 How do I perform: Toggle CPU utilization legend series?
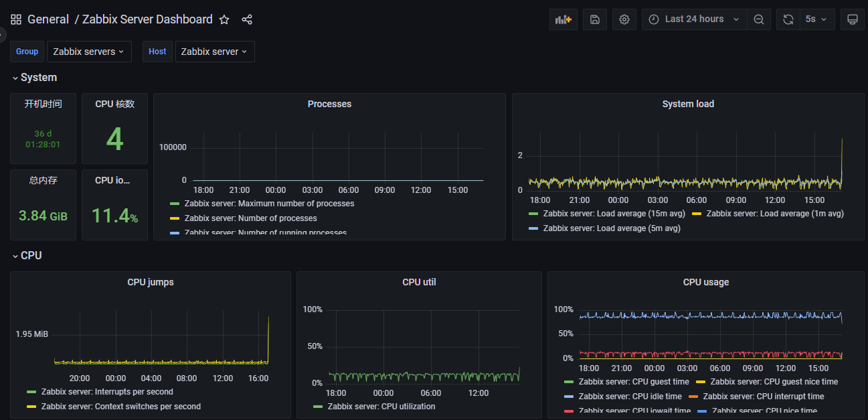coord(381,407)
